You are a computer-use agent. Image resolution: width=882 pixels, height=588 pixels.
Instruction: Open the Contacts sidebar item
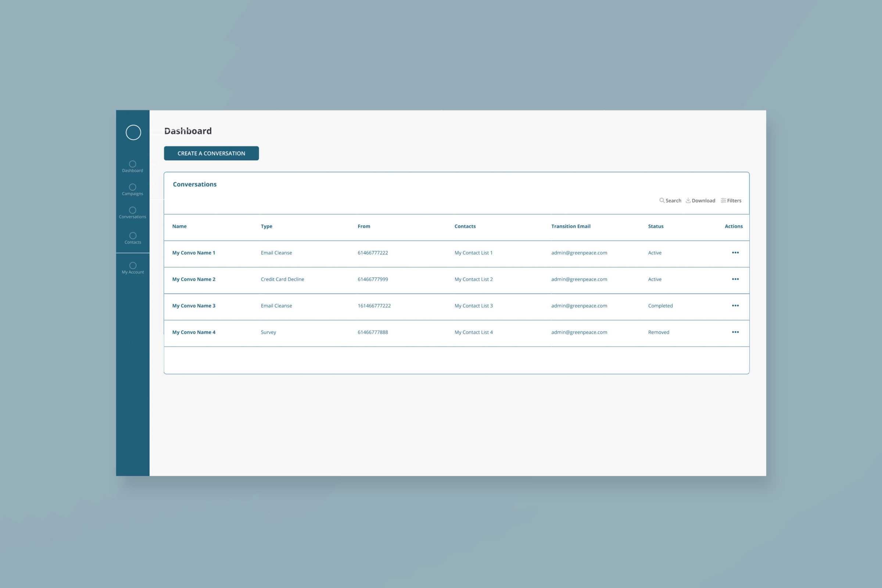[133, 239]
